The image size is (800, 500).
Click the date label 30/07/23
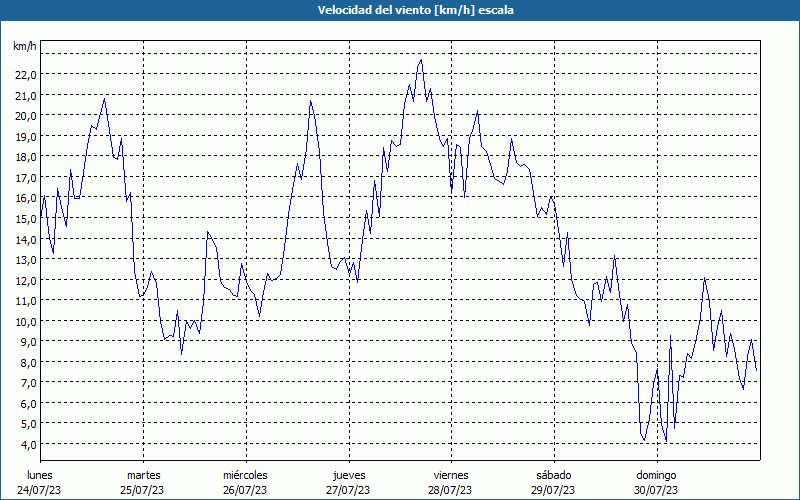[656, 490]
